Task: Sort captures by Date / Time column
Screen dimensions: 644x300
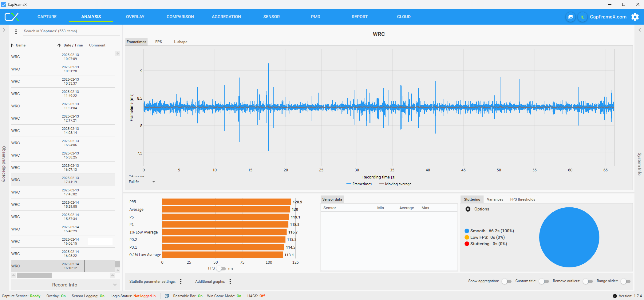Action: click(73, 45)
